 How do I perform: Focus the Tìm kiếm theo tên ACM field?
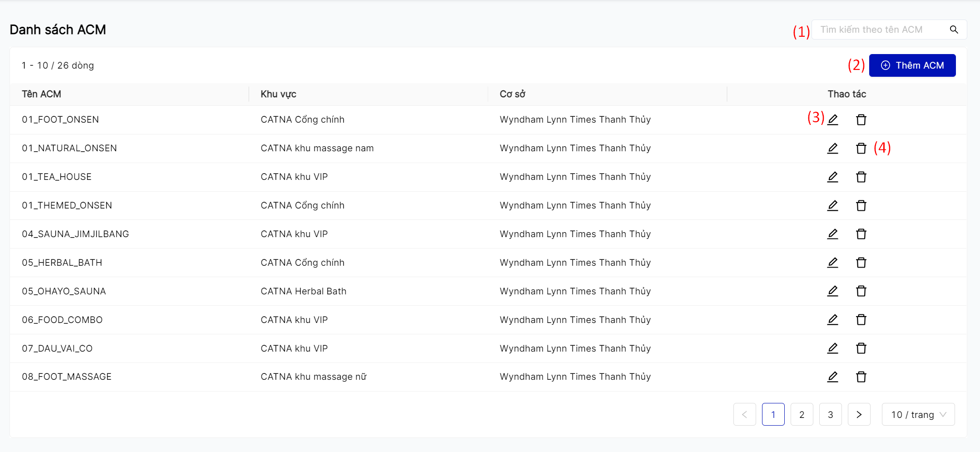(x=879, y=30)
